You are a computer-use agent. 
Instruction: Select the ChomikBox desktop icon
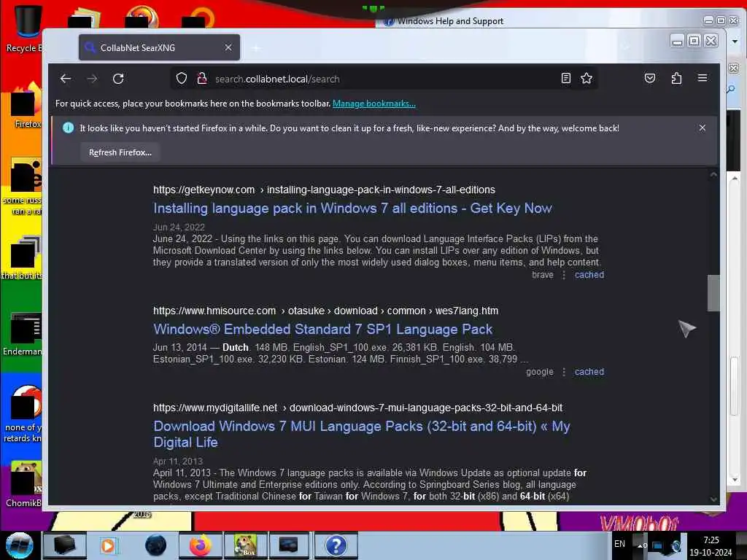point(25,483)
